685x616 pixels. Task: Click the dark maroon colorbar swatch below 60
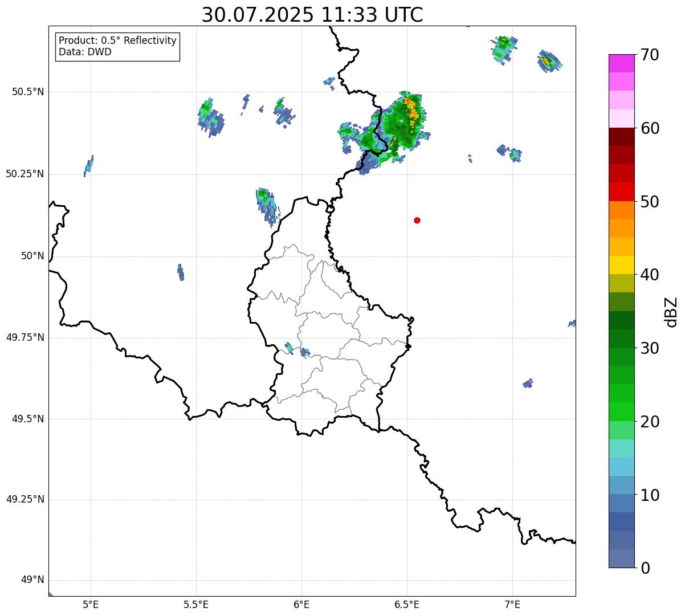621,137
